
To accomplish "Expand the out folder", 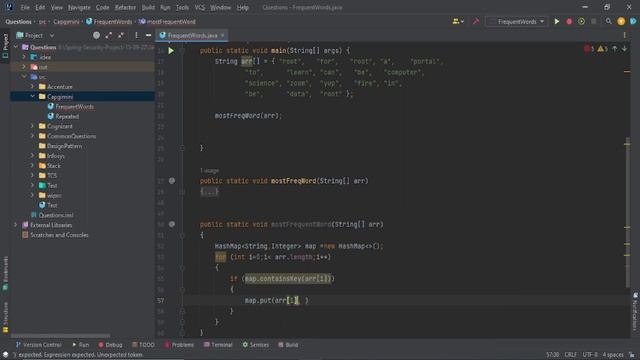I will tap(24, 67).
